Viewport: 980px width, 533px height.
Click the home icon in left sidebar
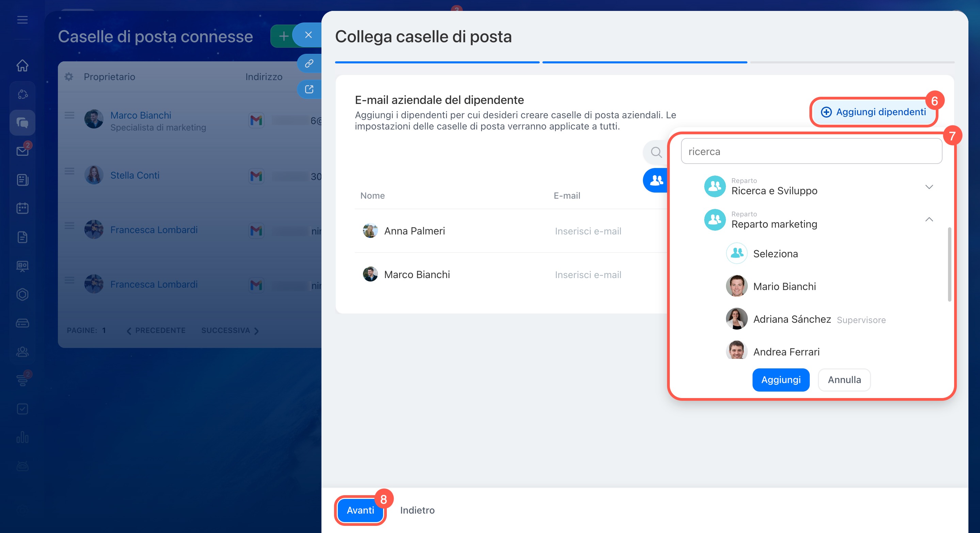click(x=22, y=65)
